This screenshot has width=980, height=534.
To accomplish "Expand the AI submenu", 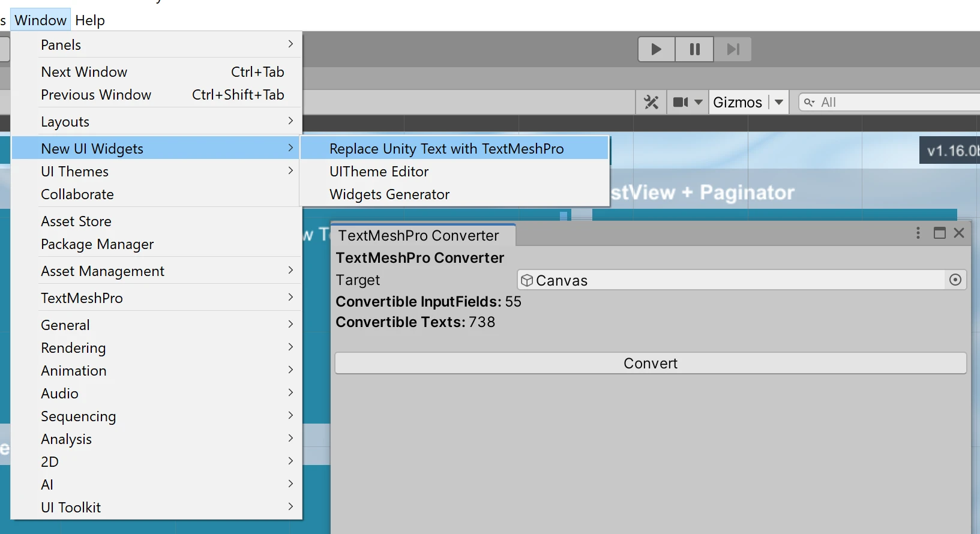I will [x=157, y=485].
